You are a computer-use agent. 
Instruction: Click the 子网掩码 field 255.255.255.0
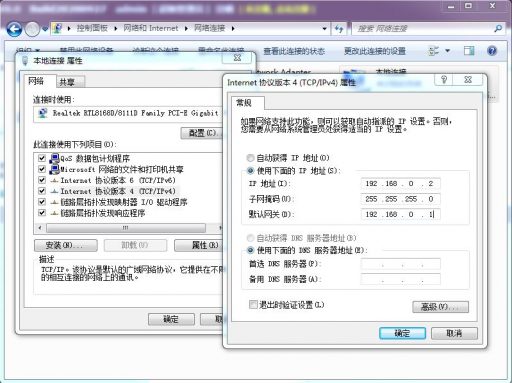pyautogui.click(x=400, y=199)
